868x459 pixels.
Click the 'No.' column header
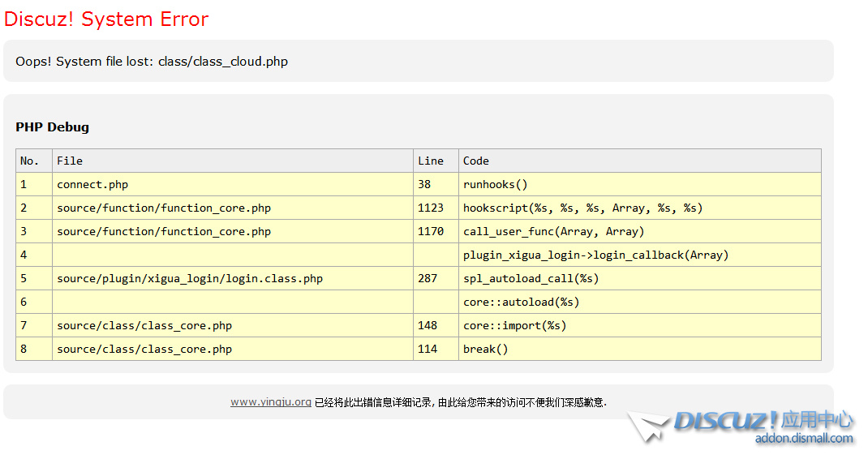pyautogui.click(x=34, y=161)
